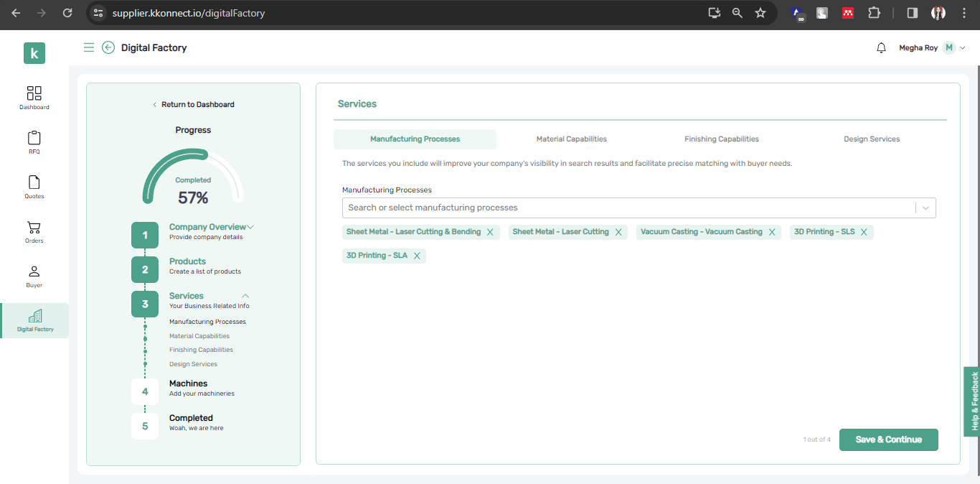Remove Sheet Metal - Laser Cutting & Bending tag
Viewport: 980px width, 484px height.
point(490,233)
